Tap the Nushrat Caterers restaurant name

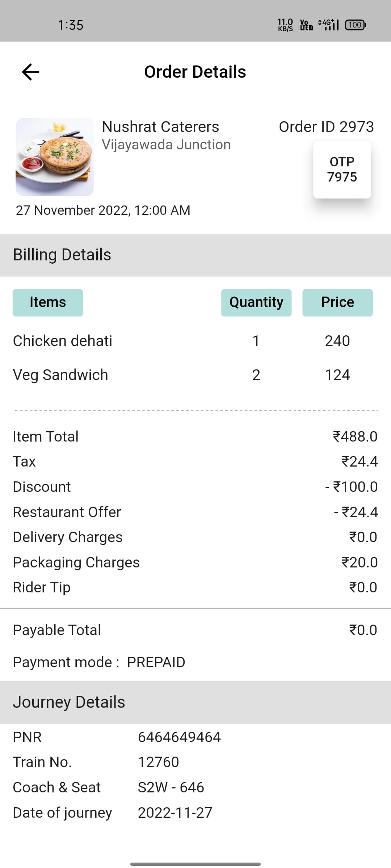(x=160, y=127)
